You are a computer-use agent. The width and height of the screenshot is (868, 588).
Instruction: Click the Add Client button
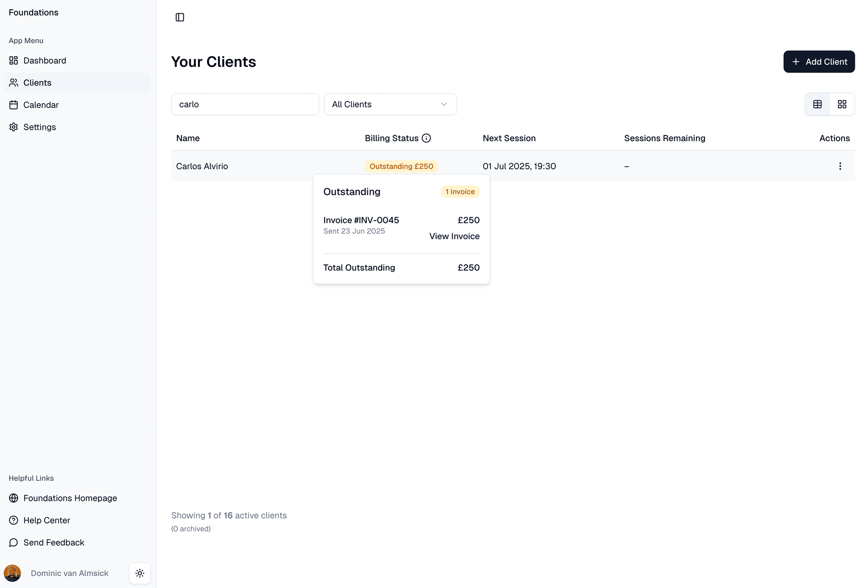(819, 62)
